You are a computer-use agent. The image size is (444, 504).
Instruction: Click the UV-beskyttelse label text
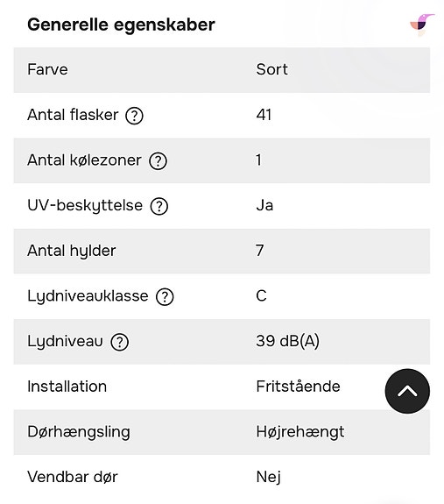pyautogui.click(x=85, y=206)
